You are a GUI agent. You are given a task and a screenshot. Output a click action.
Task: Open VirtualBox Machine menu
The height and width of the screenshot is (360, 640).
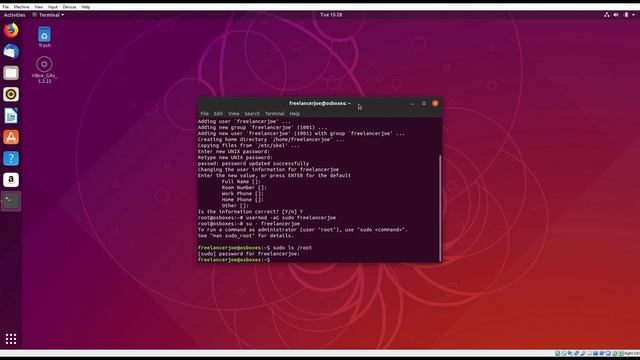point(22,7)
